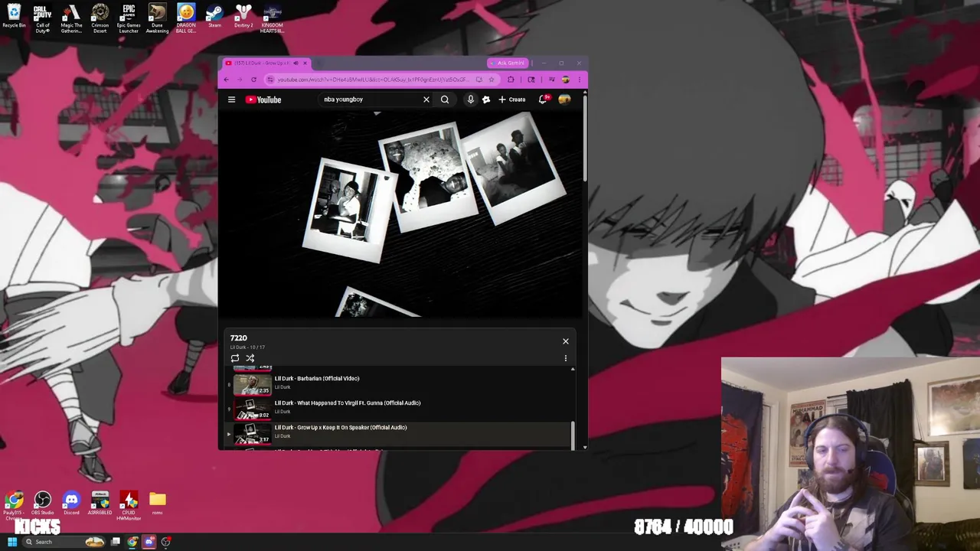This screenshot has width=980, height=551.
Task: Open the Discord desktop shortcut
Action: pyautogui.click(x=71, y=504)
